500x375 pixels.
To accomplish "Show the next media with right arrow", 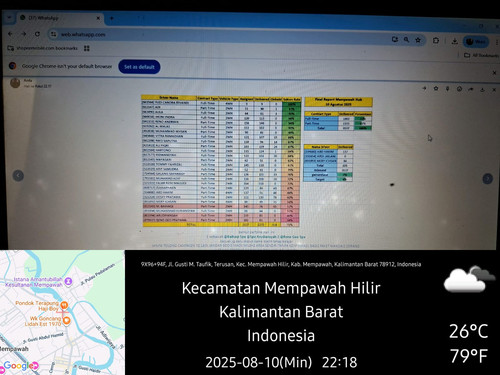I will [488, 178].
